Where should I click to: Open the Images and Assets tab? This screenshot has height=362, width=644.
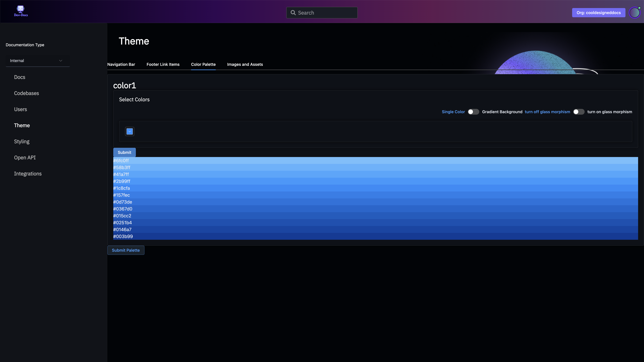245,64
